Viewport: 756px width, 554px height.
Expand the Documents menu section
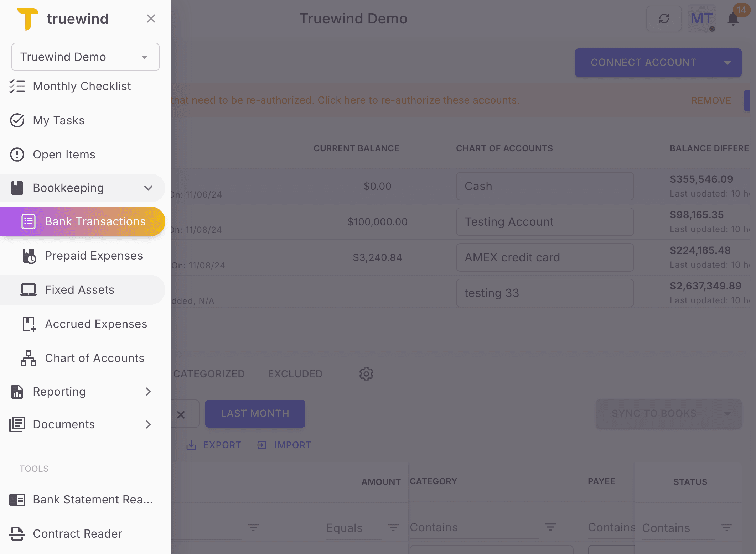click(x=148, y=424)
